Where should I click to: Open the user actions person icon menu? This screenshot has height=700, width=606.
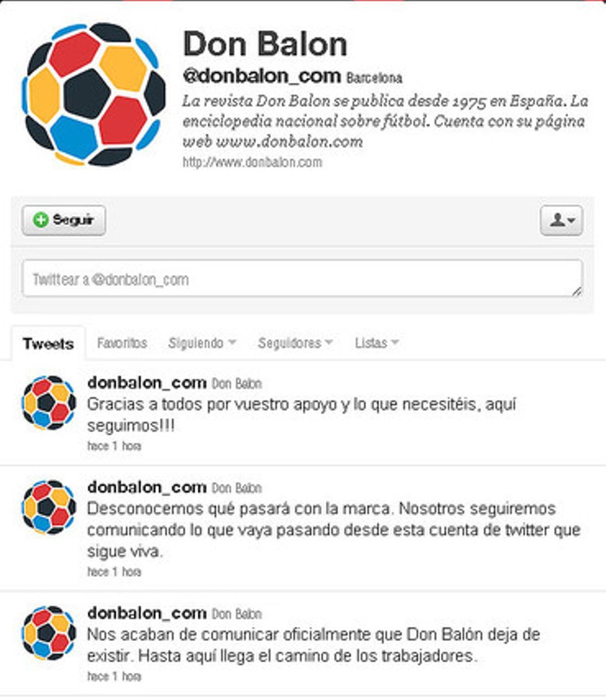tap(562, 220)
